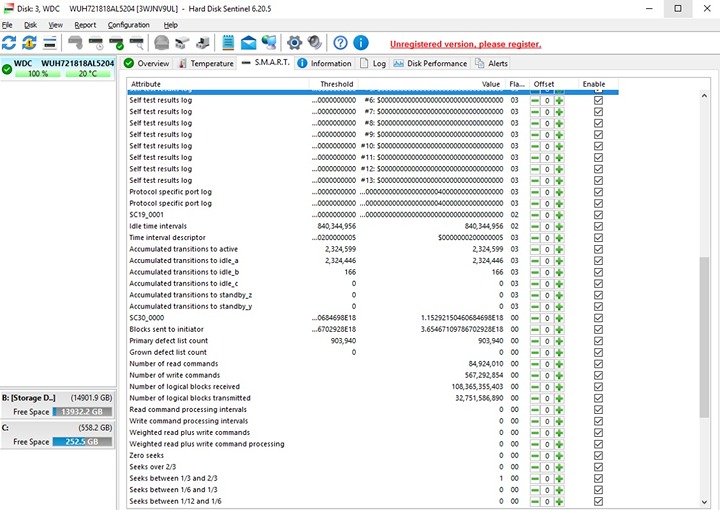Click the Refresh disk status toolbar icon
This screenshot has height=510, width=720.
pyautogui.click(x=9, y=43)
